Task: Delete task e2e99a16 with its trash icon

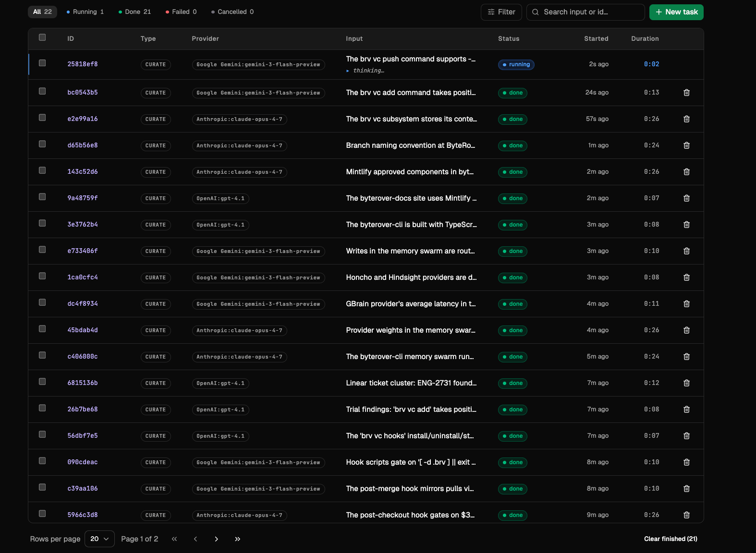Action: [x=686, y=119]
